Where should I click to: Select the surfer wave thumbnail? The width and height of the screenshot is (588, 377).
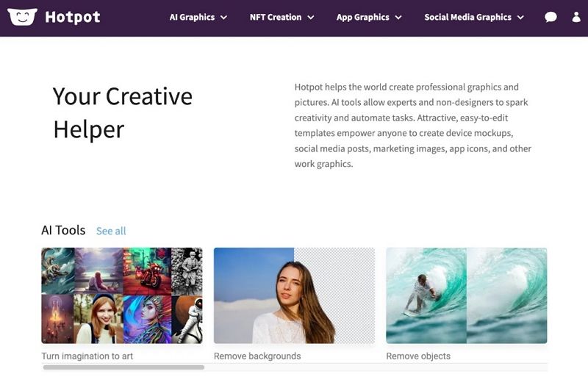click(x=466, y=295)
